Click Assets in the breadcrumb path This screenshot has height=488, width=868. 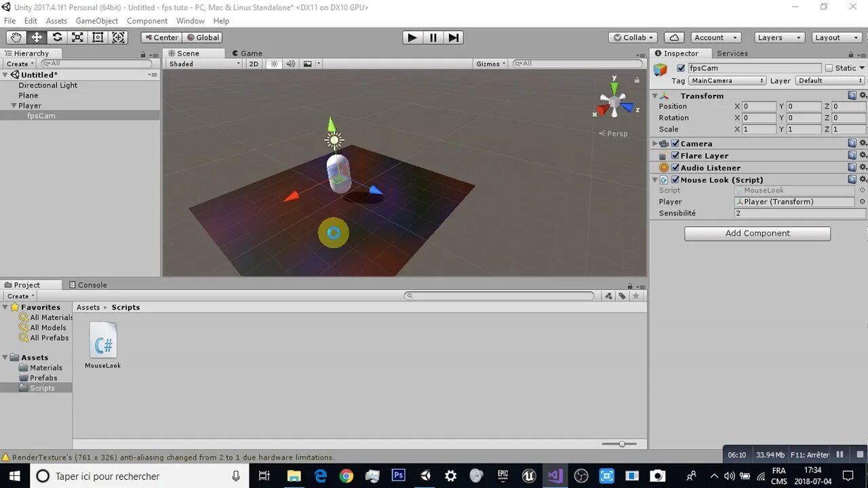pyautogui.click(x=88, y=307)
